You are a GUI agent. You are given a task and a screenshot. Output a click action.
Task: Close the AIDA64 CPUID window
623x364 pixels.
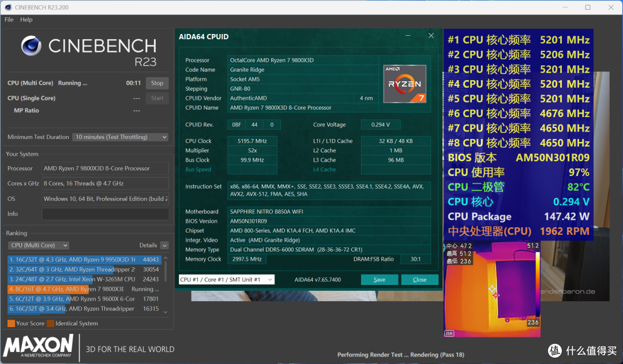[431, 36]
